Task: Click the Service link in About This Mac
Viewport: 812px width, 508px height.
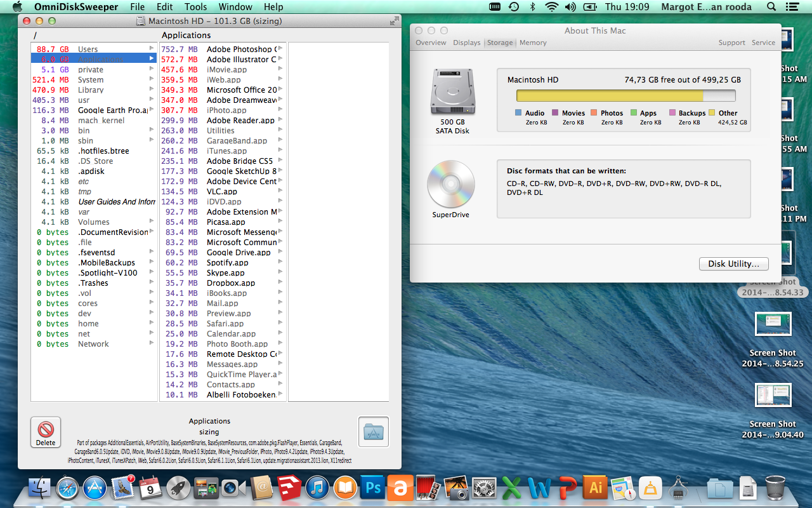Action: (763, 43)
